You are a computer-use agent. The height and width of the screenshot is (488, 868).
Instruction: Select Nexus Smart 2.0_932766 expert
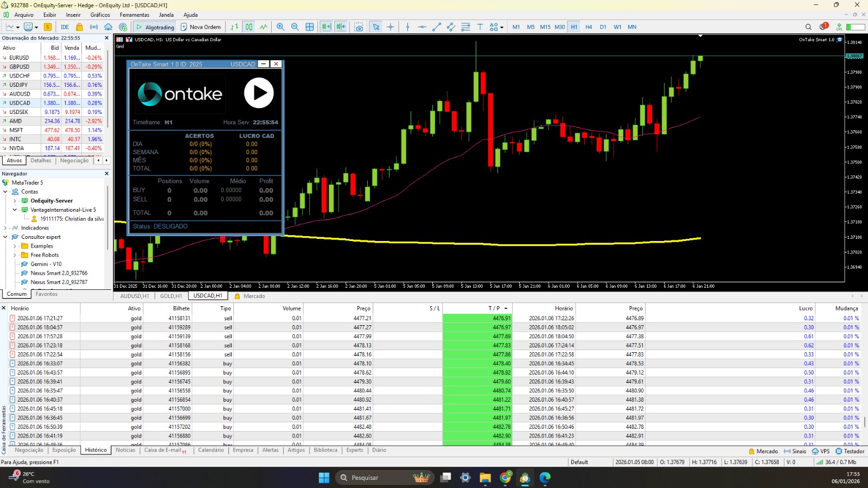(x=59, y=273)
